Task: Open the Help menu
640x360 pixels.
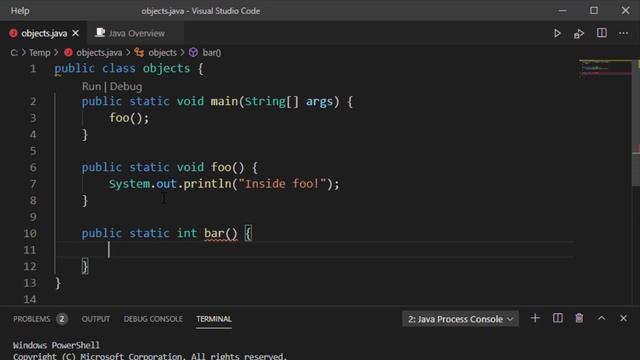Action: click(20, 11)
